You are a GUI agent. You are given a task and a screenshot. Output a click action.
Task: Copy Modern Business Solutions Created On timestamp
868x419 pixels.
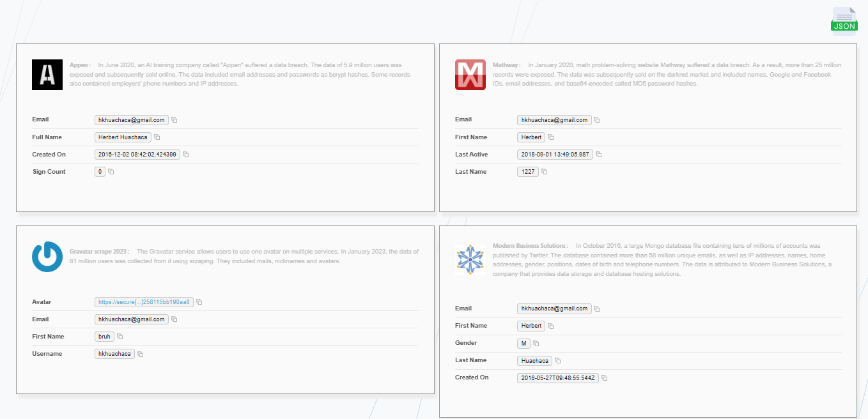[x=605, y=378]
